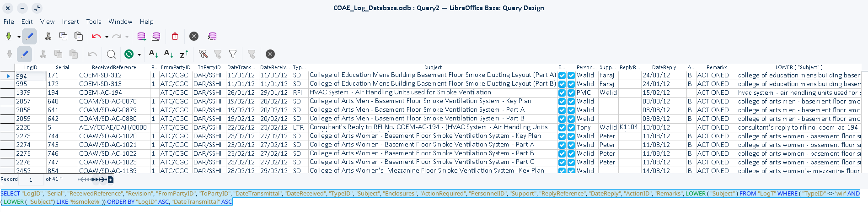Click cell COEM-SD-312 in ReceivedReference
This screenshot has width=868, height=212.
pos(114,76)
